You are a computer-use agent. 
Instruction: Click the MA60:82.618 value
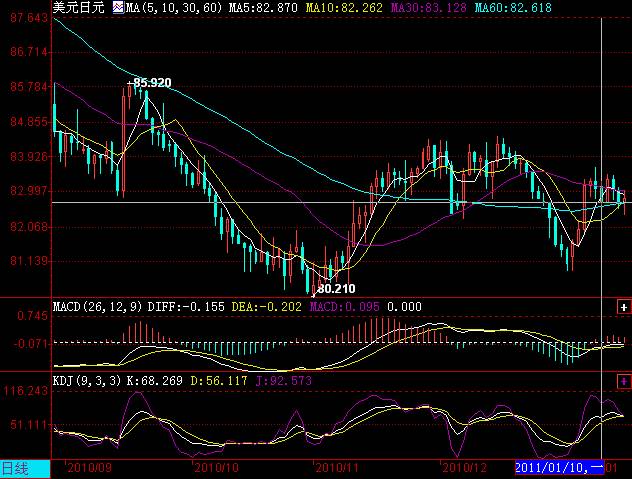[513, 8]
